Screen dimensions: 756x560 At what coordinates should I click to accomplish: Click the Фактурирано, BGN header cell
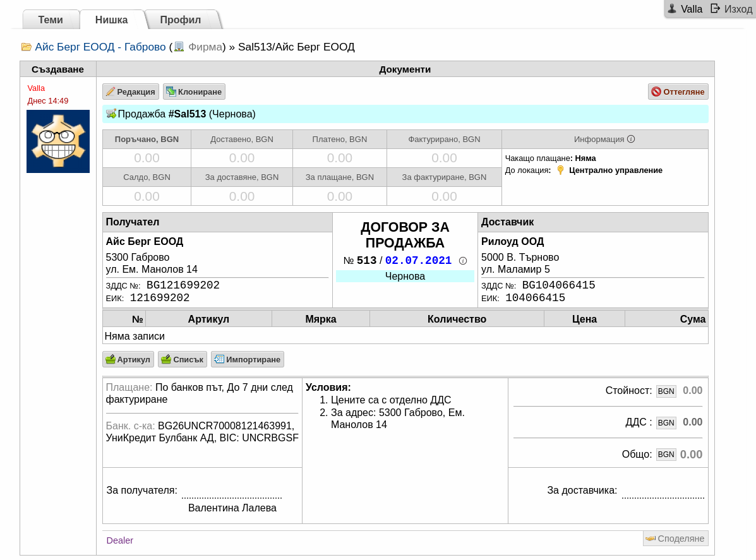point(444,140)
